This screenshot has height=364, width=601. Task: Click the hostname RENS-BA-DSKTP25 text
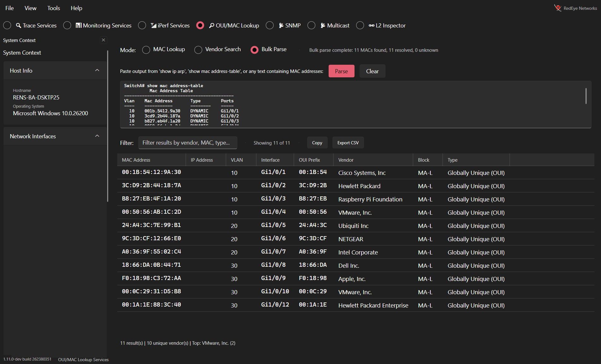36,98
